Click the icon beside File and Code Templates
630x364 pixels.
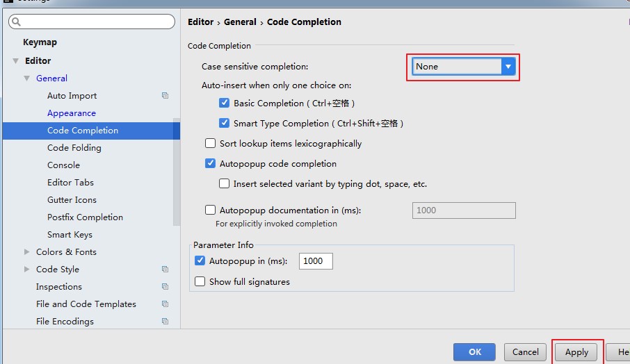click(x=165, y=304)
